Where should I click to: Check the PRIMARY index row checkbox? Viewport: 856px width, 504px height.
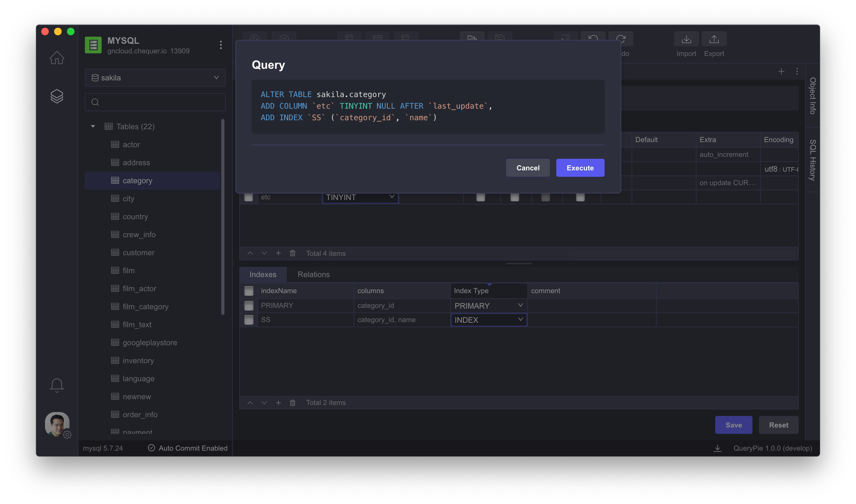pyautogui.click(x=249, y=305)
